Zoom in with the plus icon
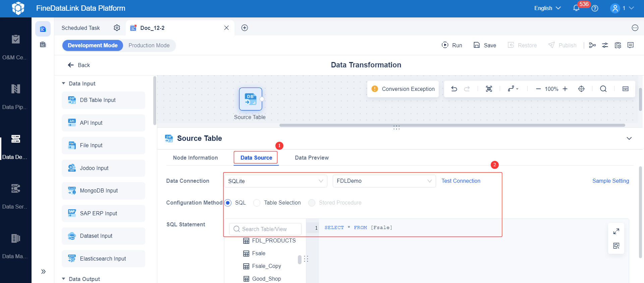The height and width of the screenshot is (283, 644). click(565, 89)
